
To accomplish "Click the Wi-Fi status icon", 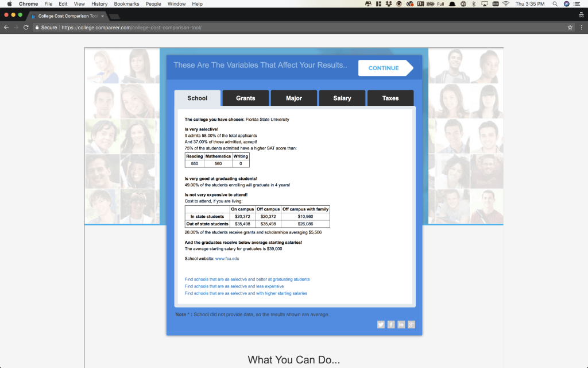I will tap(506, 4).
